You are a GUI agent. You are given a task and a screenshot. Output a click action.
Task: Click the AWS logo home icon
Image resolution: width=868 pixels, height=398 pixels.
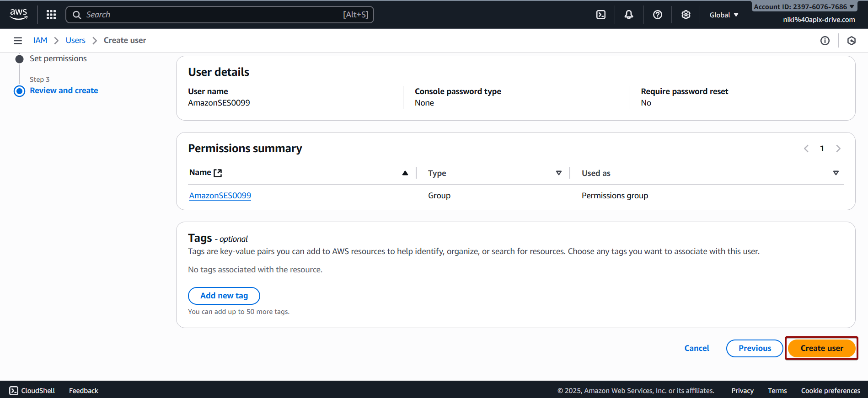coord(18,14)
